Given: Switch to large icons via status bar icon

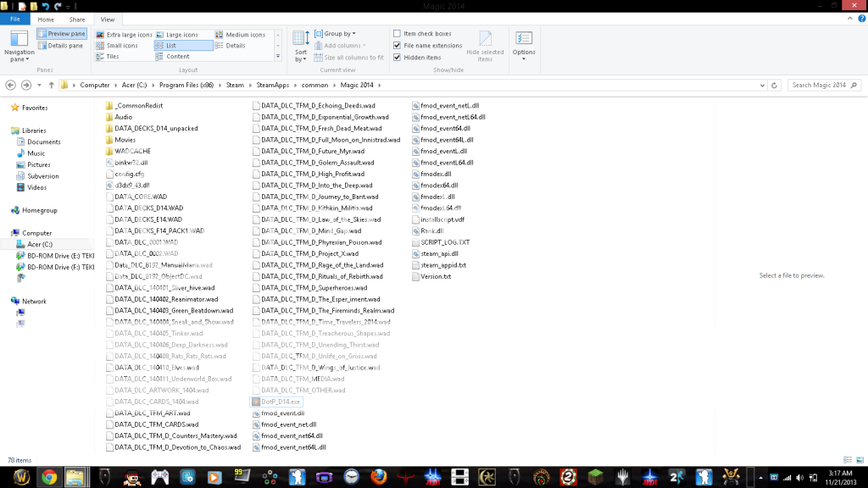Looking at the screenshot, I should [x=860, y=460].
